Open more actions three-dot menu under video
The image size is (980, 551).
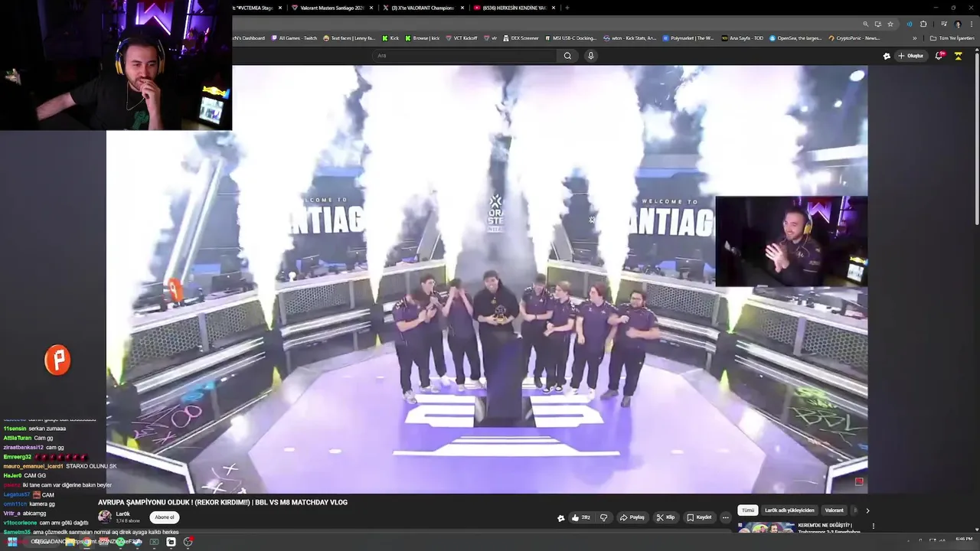(726, 517)
